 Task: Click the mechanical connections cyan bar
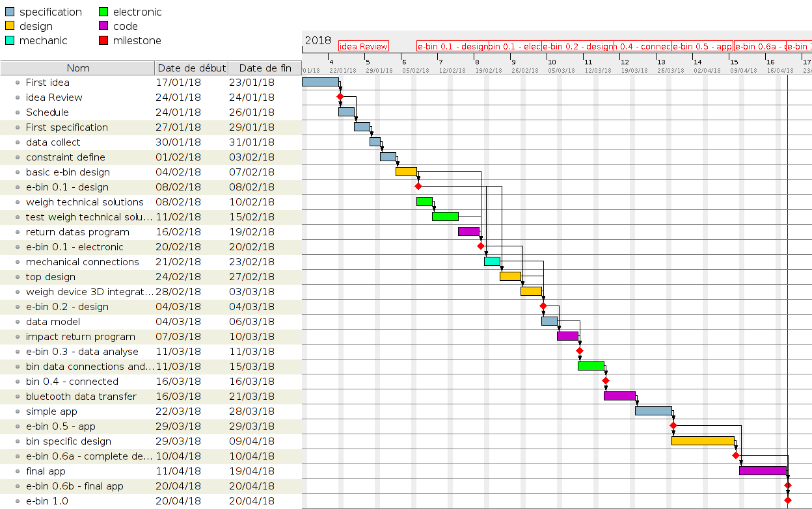(492, 261)
